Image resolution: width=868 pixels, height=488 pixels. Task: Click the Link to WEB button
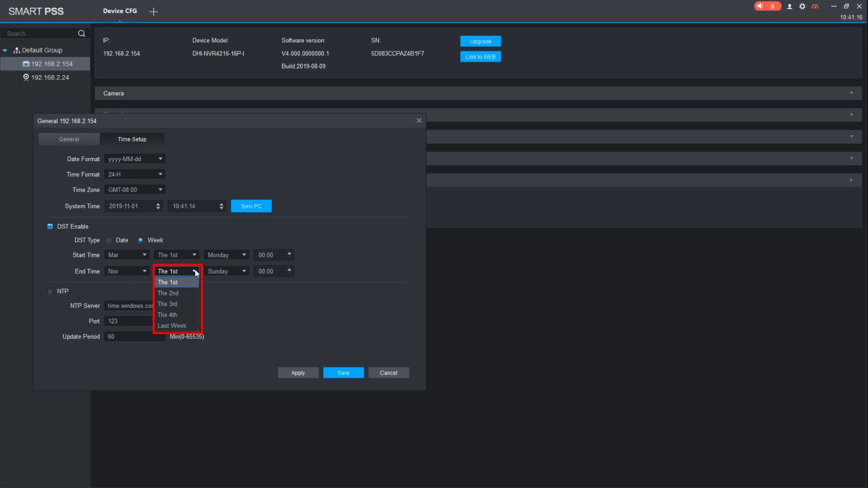[480, 57]
